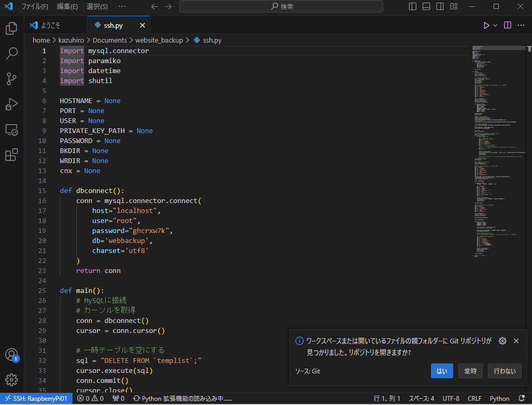Open the editor more actions ellipsis
This screenshot has width=532, height=405.
point(521,25)
